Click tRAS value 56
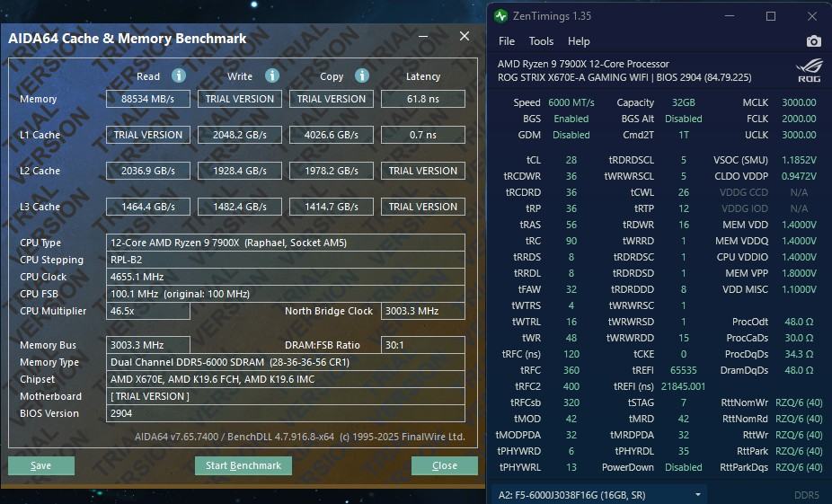 pyautogui.click(x=571, y=225)
